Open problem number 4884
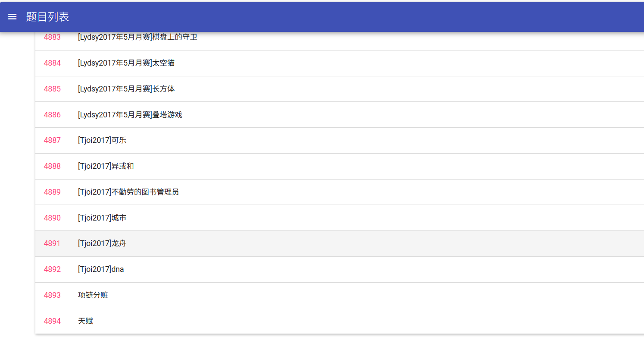This screenshot has height=350, width=644. [x=52, y=63]
